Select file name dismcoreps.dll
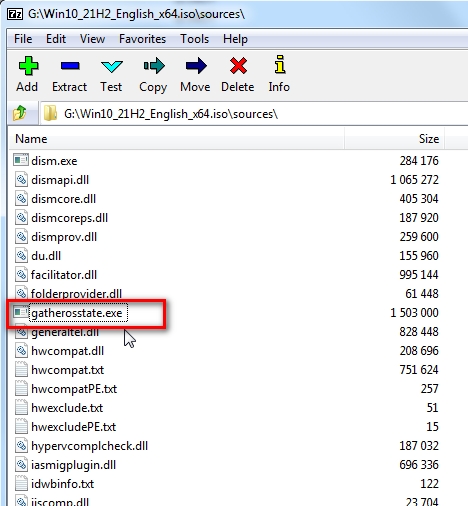Image resolution: width=468 pixels, height=506 pixels. pyautogui.click(x=69, y=218)
